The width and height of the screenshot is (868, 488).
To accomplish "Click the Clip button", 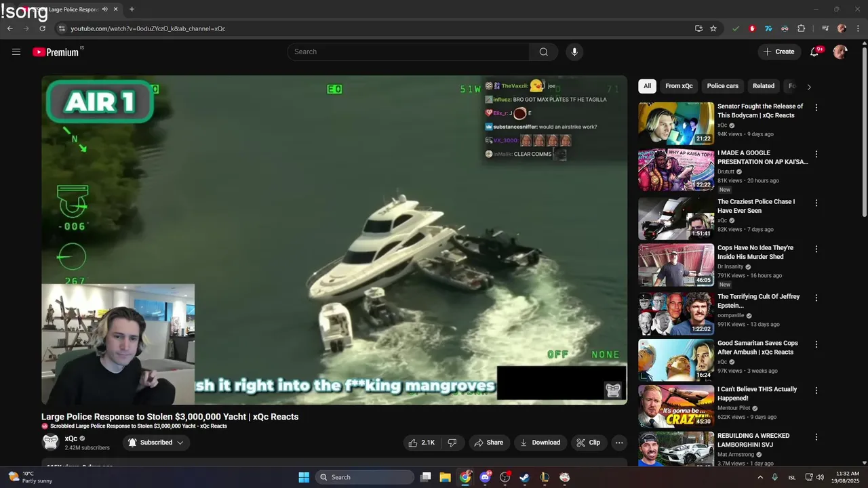I will pos(589,443).
